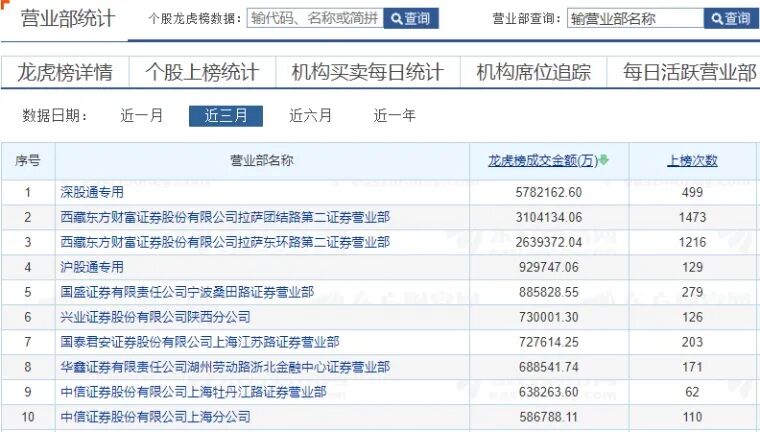Click the amount cell 5782162.60
Image resolution: width=760 pixels, height=432 pixels.
coord(549,192)
